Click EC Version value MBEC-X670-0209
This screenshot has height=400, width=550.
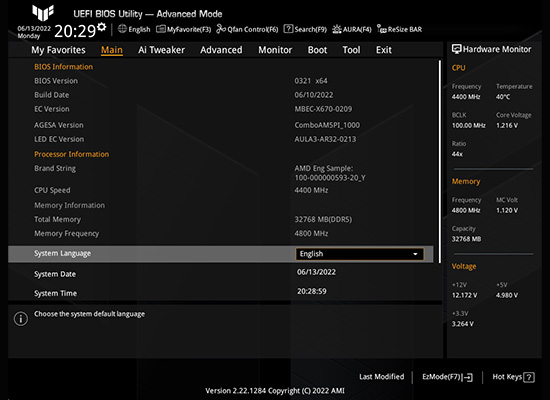pos(323,109)
